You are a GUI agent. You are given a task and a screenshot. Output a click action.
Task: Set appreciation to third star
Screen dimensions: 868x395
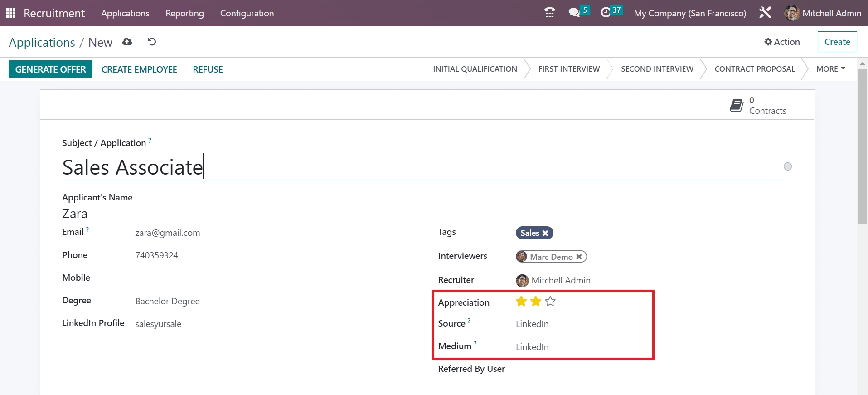(550, 302)
